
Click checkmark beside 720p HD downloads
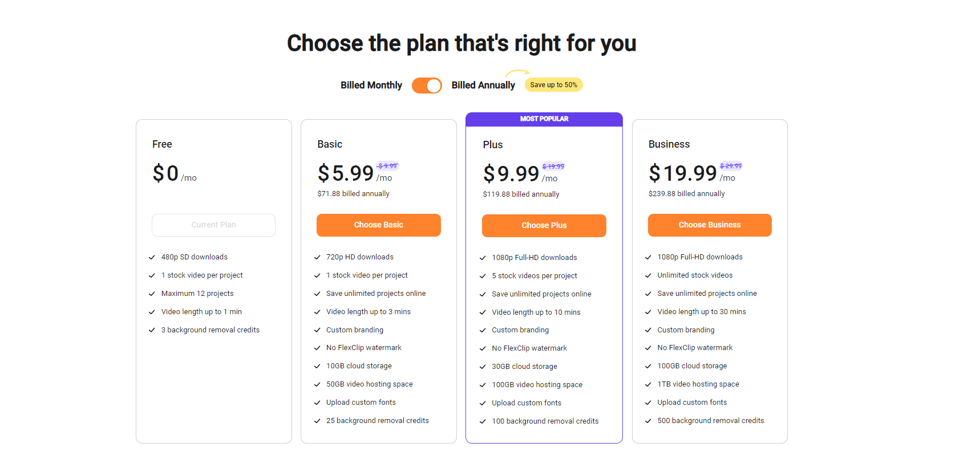[317, 257]
